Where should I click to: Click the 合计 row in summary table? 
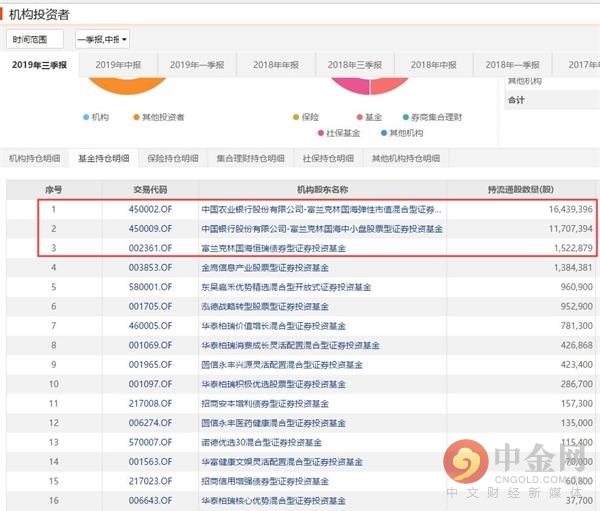pos(552,100)
